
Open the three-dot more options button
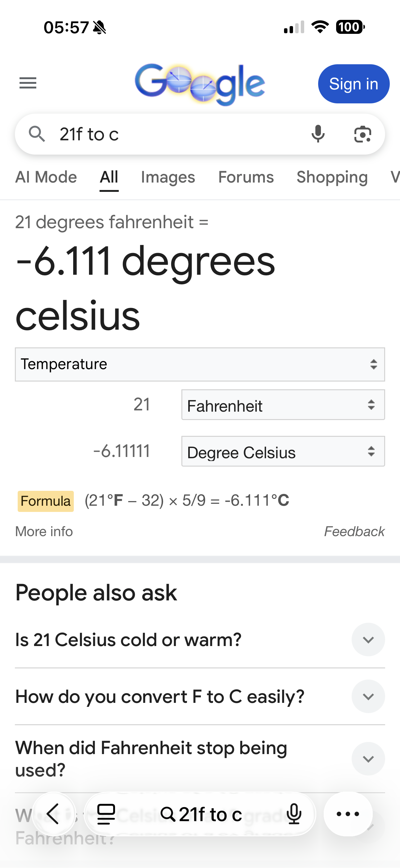[x=348, y=814]
